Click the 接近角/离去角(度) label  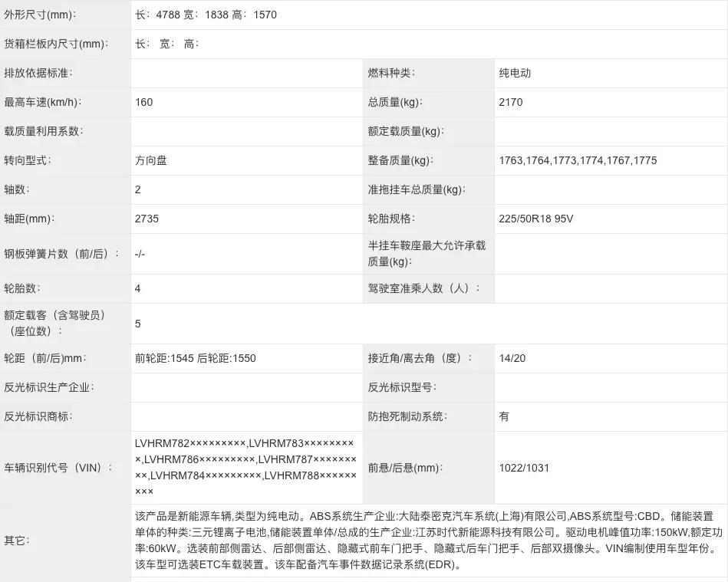420,358
